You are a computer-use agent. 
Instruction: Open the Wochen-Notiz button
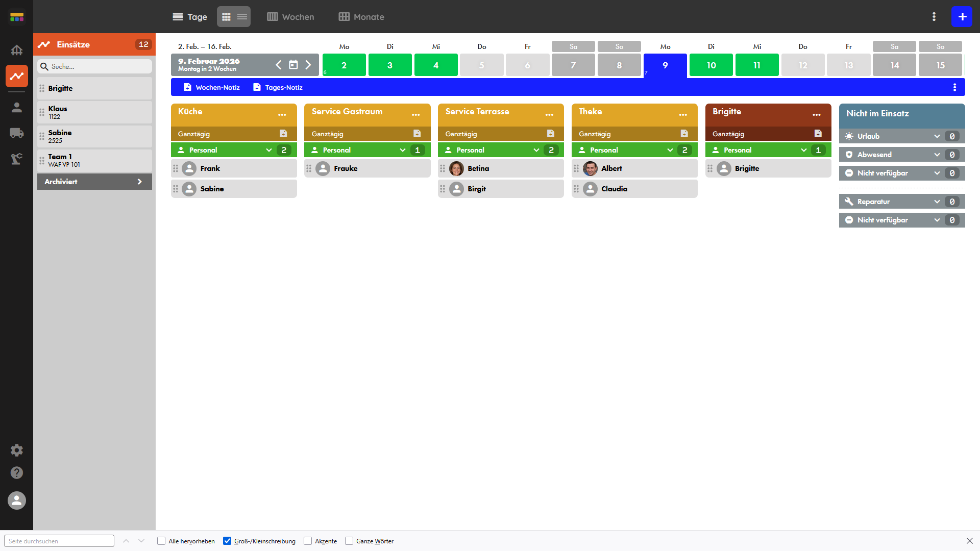[212, 87]
